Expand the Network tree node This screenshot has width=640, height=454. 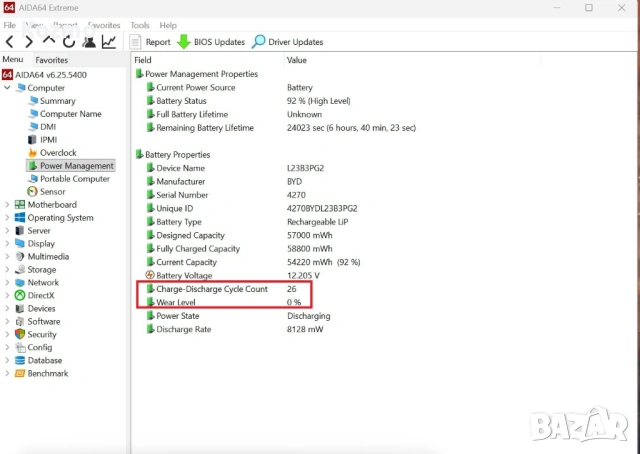7,283
